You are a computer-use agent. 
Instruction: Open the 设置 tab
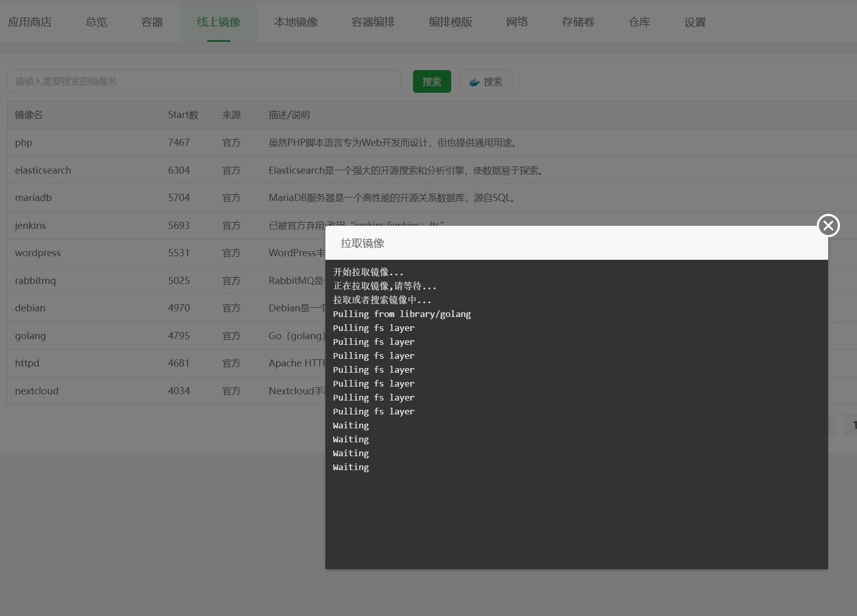695,22
